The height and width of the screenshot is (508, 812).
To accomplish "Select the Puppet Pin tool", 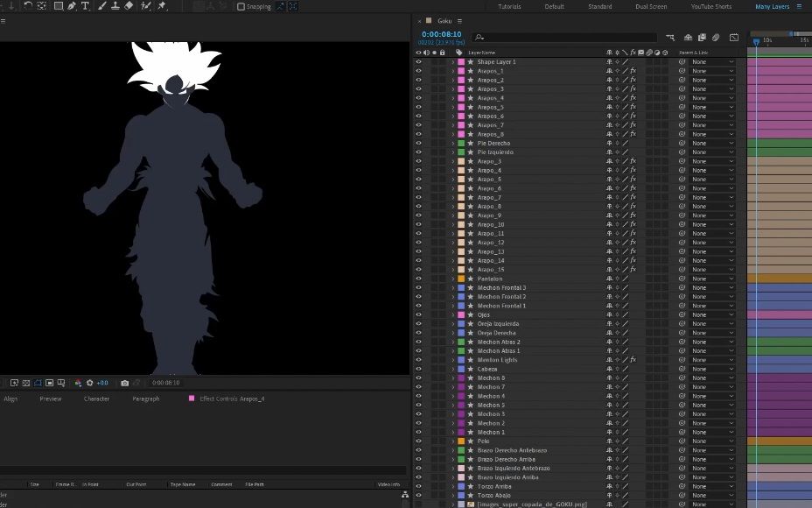I will coord(162,6).
